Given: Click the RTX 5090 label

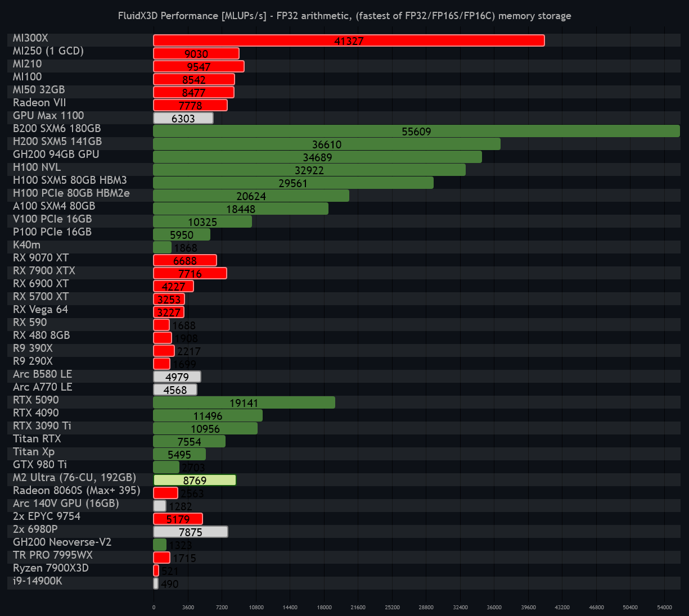Looking at the screenshot, I should 36,400.
